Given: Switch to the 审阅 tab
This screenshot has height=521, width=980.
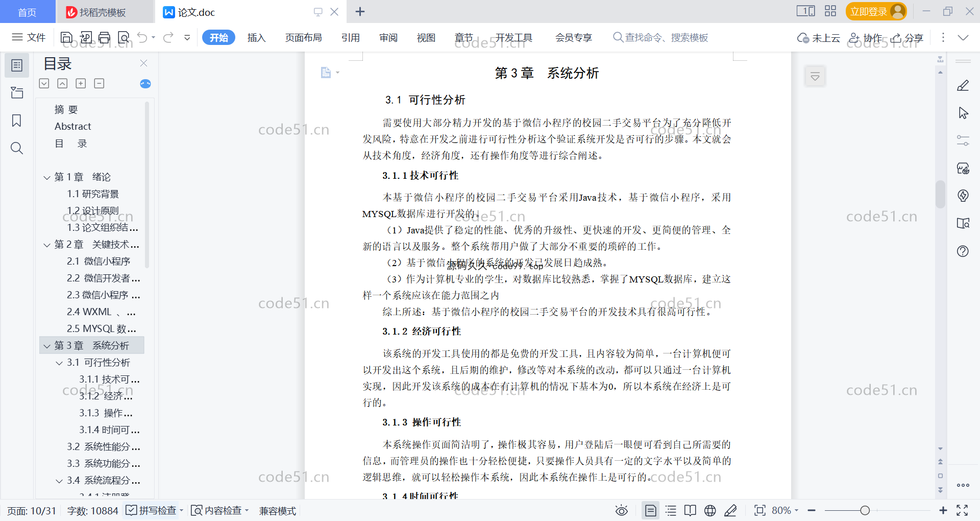Looking at the screenshot, I should point(388,37).
